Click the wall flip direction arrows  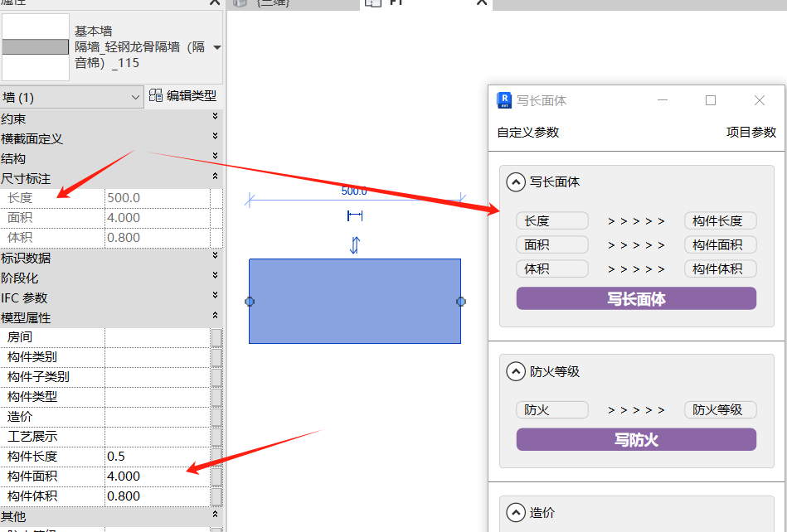click(x=355, y=245)
